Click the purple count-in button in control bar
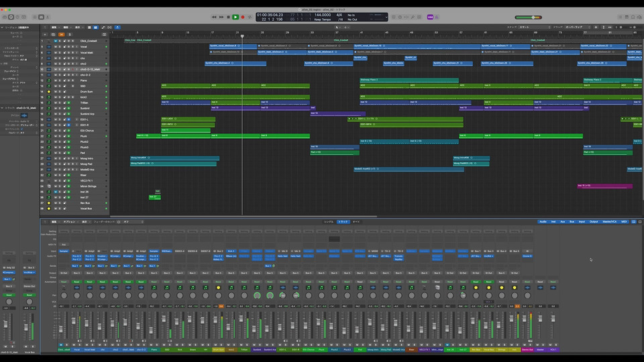The height and width of the screenshot is (362, 644). click(x=430, y=17)
